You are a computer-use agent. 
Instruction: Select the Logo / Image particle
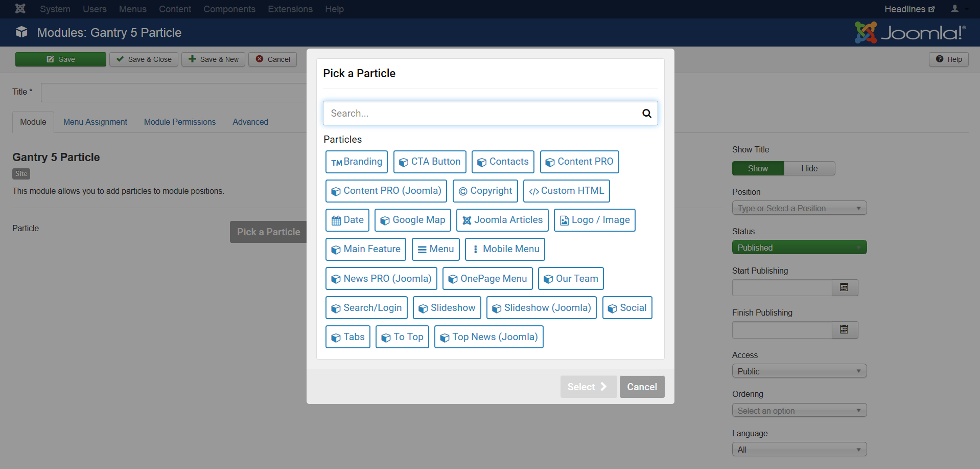pos(595,220)
